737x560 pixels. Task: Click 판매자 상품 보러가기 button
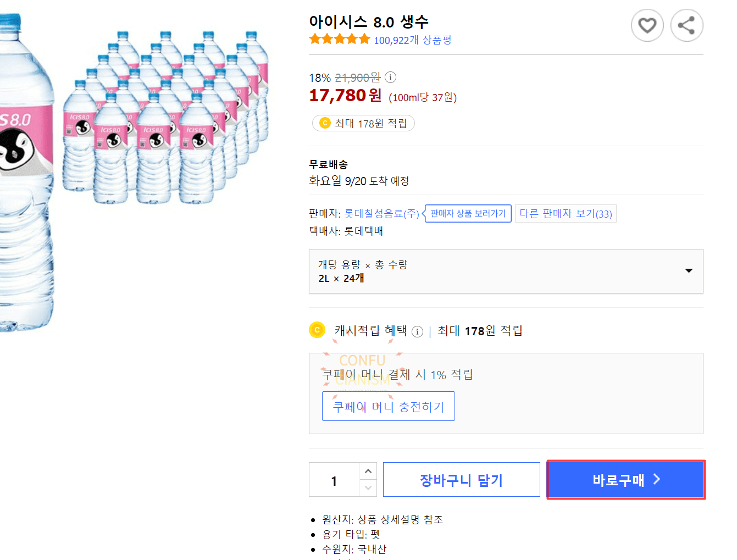(x=468, y=214)
